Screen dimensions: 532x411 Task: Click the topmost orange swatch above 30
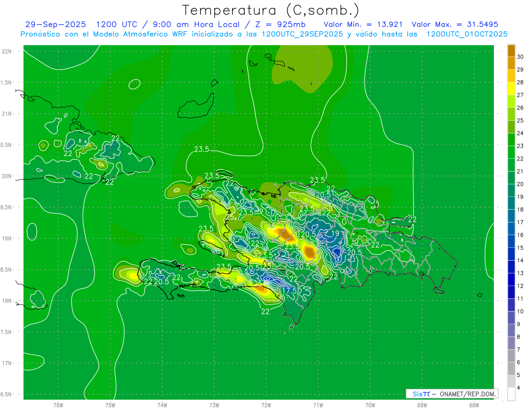(511, 51)
